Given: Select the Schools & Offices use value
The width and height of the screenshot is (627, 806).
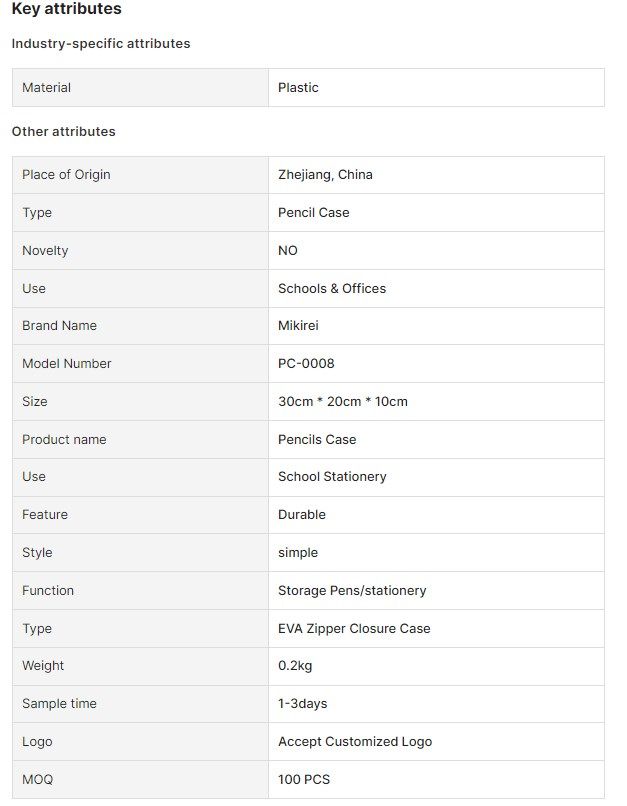Looking at the screenshot, I should tap(332, 288).
